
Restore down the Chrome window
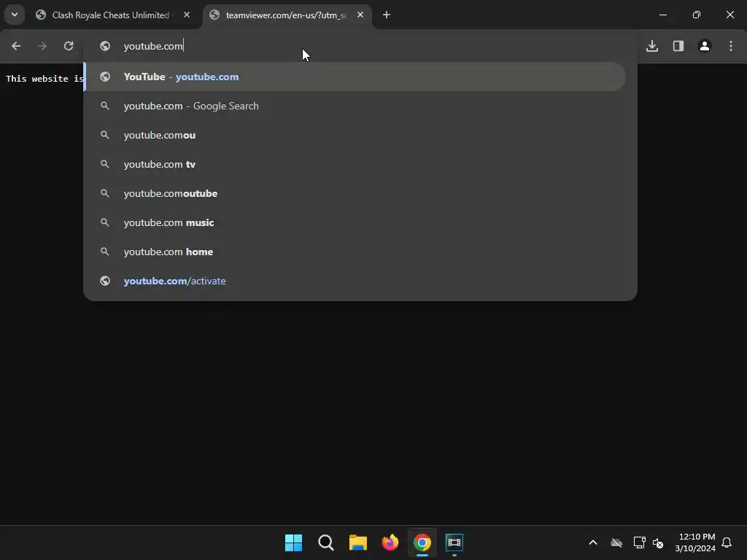pyautogui.click(x=697, y=15)
